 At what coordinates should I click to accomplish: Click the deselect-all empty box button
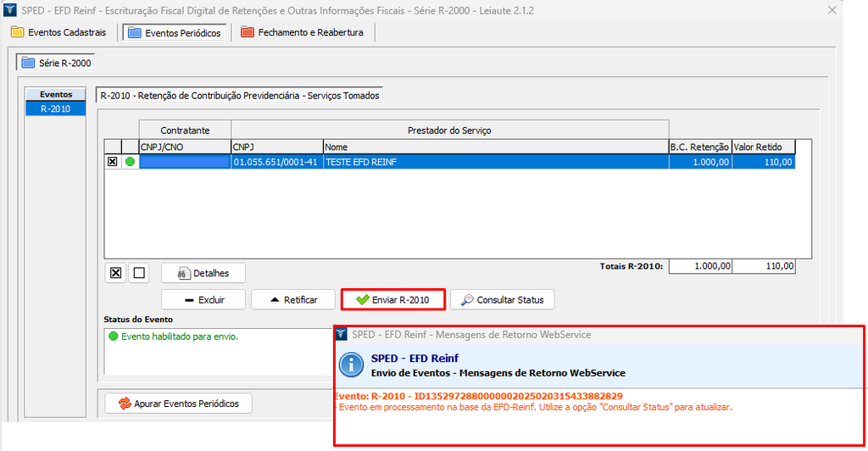click(139, 273)
